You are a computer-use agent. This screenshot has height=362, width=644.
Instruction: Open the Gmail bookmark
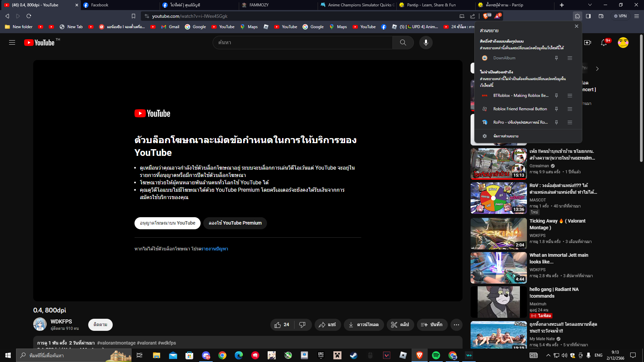point(170,27)
